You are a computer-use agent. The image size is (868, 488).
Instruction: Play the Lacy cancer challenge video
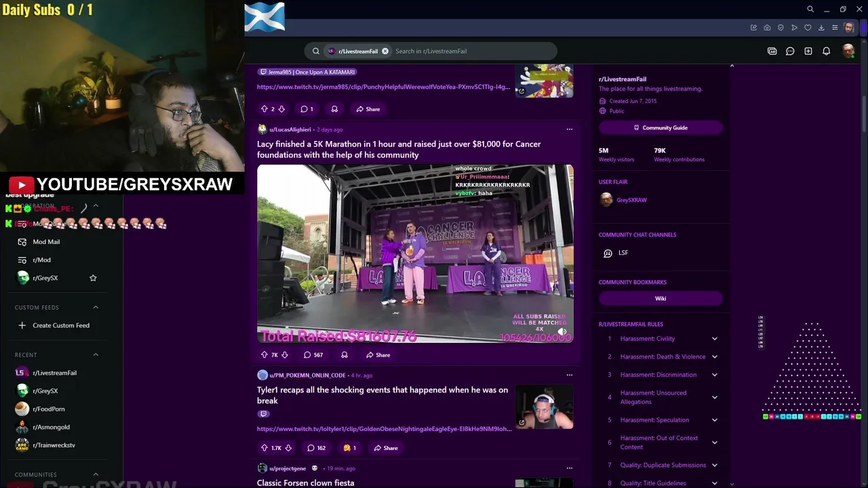pos(415,253)
